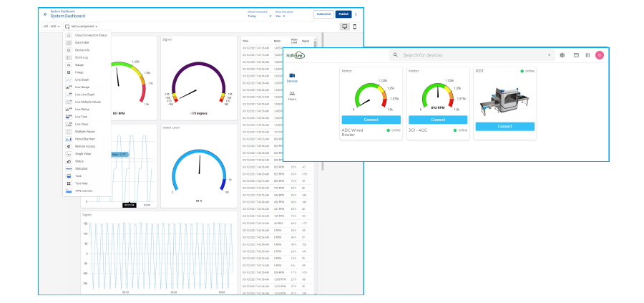Collapse the Add a component dropdown
Image resolution: width=644 pixels, height=303 pixels.
click(x=82, y=27)
